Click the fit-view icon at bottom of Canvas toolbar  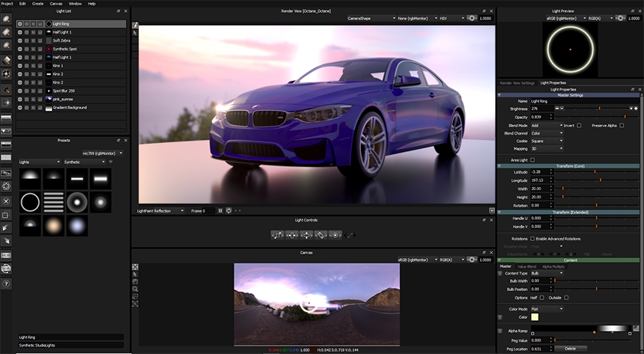(x=135, y=304)
